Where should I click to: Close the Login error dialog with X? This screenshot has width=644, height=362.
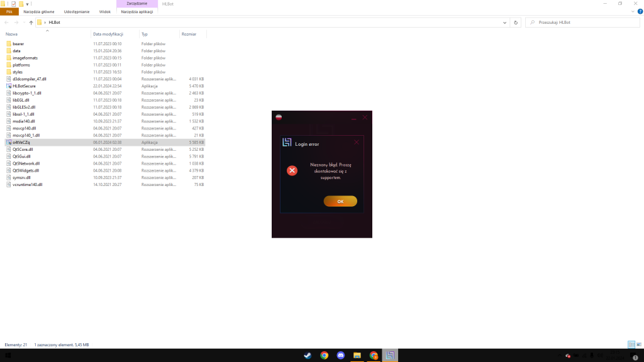point(357,142)
